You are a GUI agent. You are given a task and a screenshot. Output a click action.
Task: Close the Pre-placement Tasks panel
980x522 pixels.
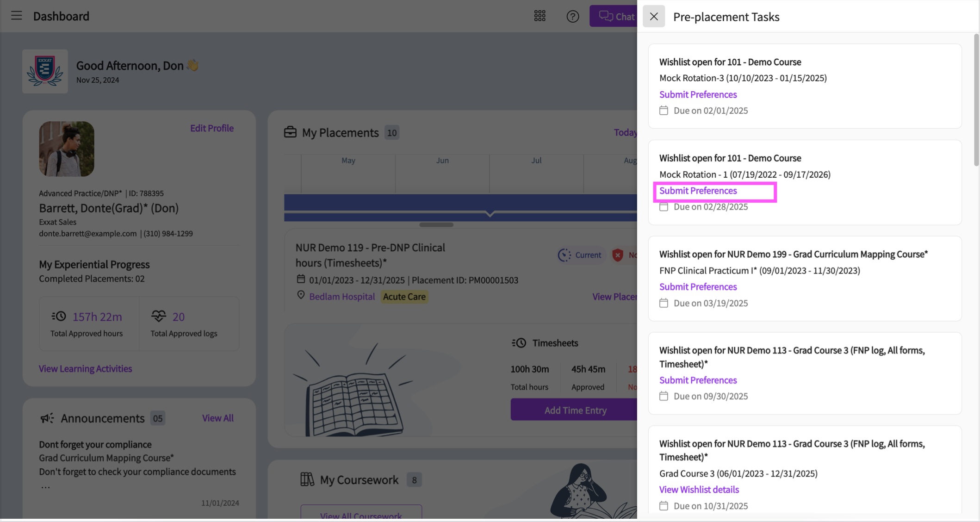tap(653, 17)
